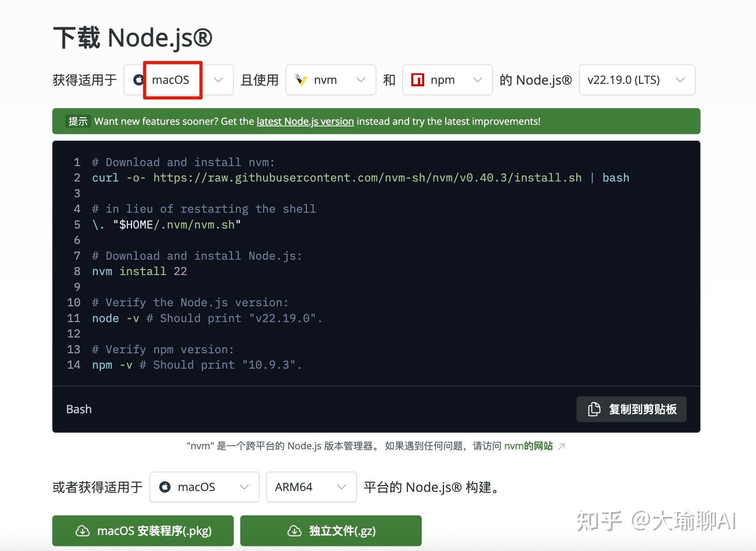
Task: Select the curl install command on line 2
Action: 360,177
